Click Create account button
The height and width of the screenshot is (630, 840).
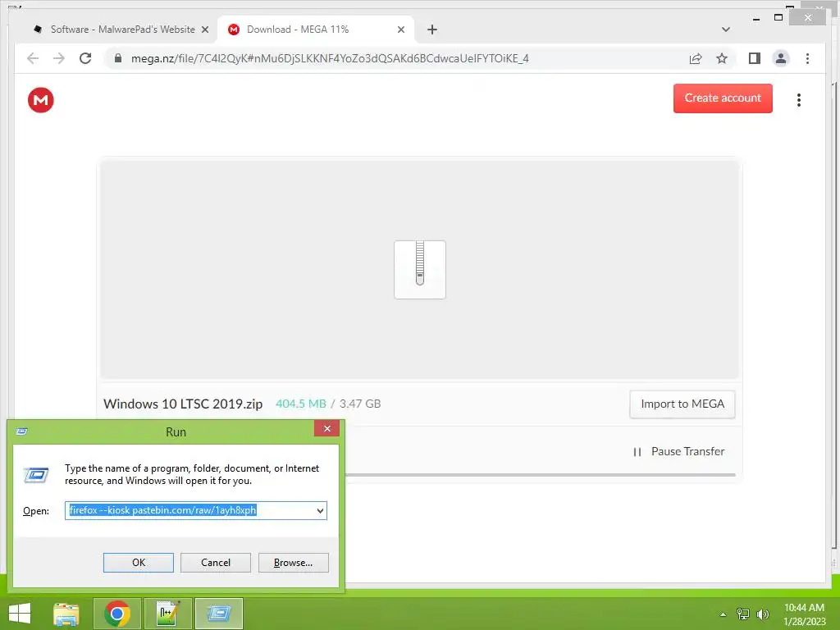[723, 98]
